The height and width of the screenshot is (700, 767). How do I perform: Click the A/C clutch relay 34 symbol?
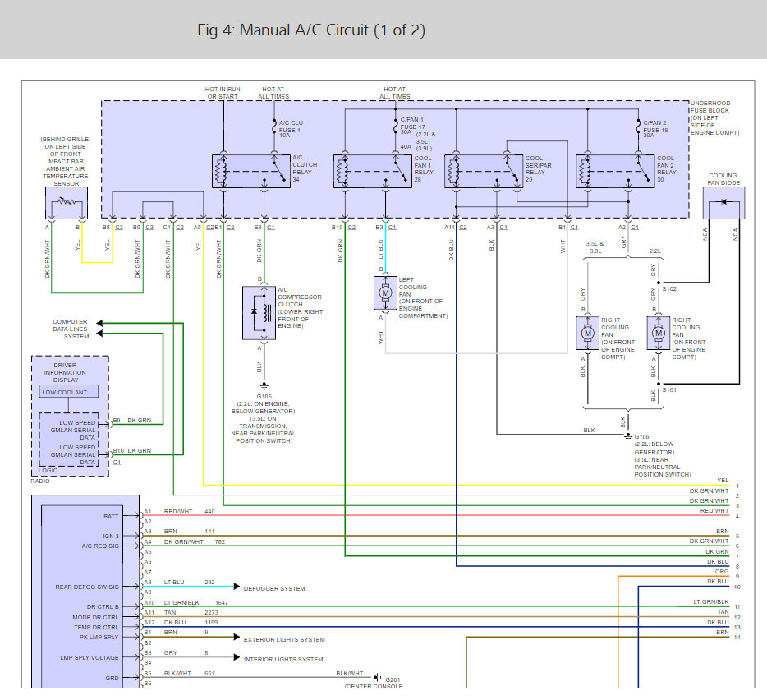tap(251, 171)
